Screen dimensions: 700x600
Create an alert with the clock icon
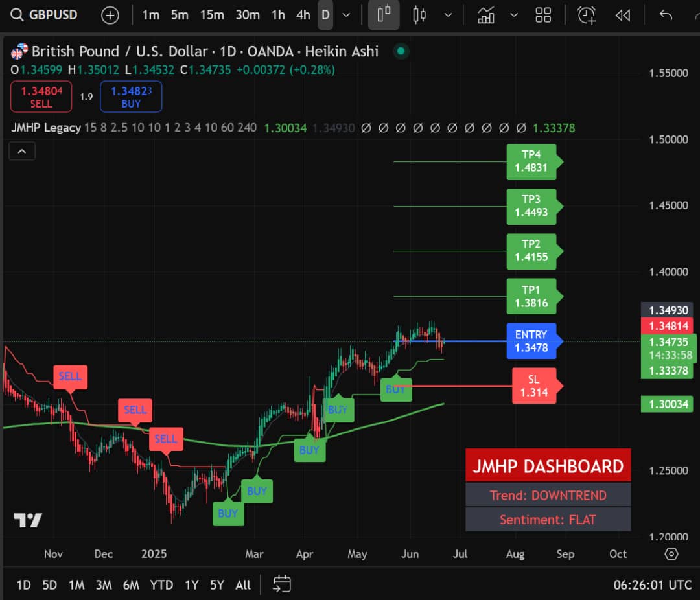click(x=587, y=15)
